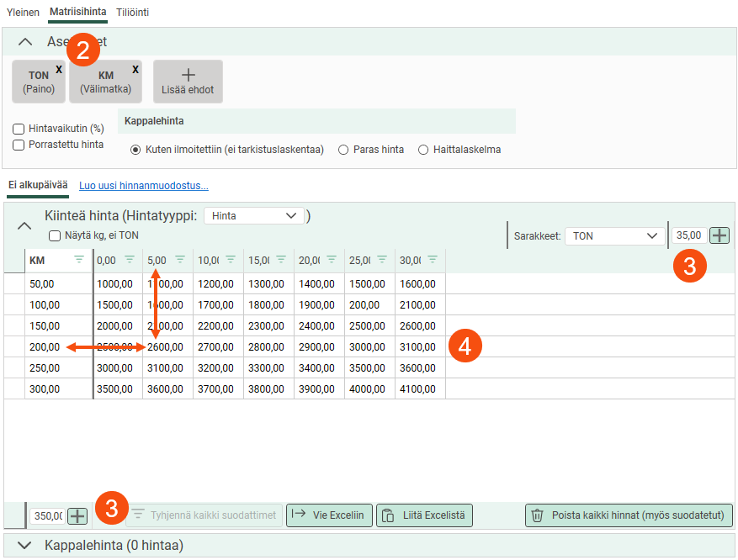Image resolution: width=738 pixels, height=560 pixels.
Task: Open the filter icon on the 30,00 column
Action: tap(433, 260)
